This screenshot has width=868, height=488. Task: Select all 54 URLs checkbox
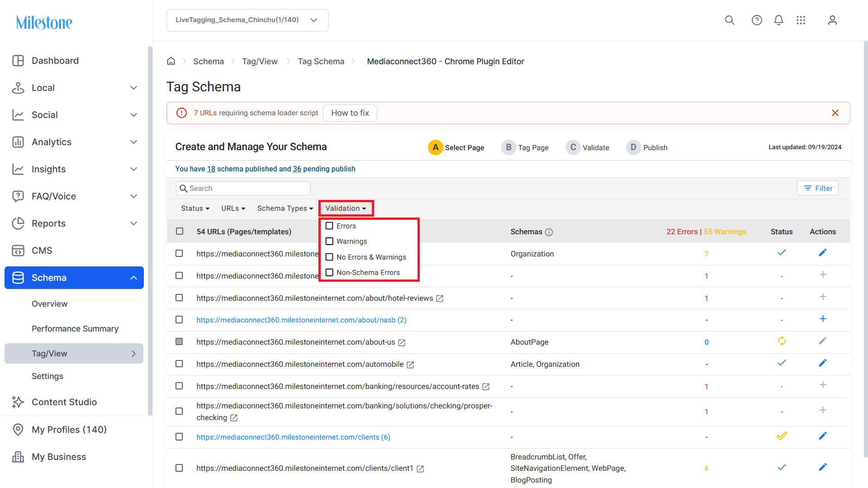[x=180, y=232]
